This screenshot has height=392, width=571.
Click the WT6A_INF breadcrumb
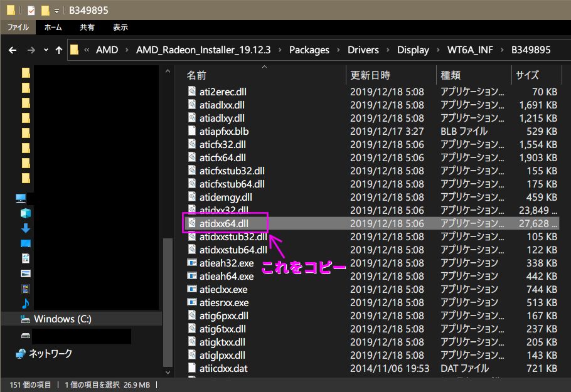470,50
